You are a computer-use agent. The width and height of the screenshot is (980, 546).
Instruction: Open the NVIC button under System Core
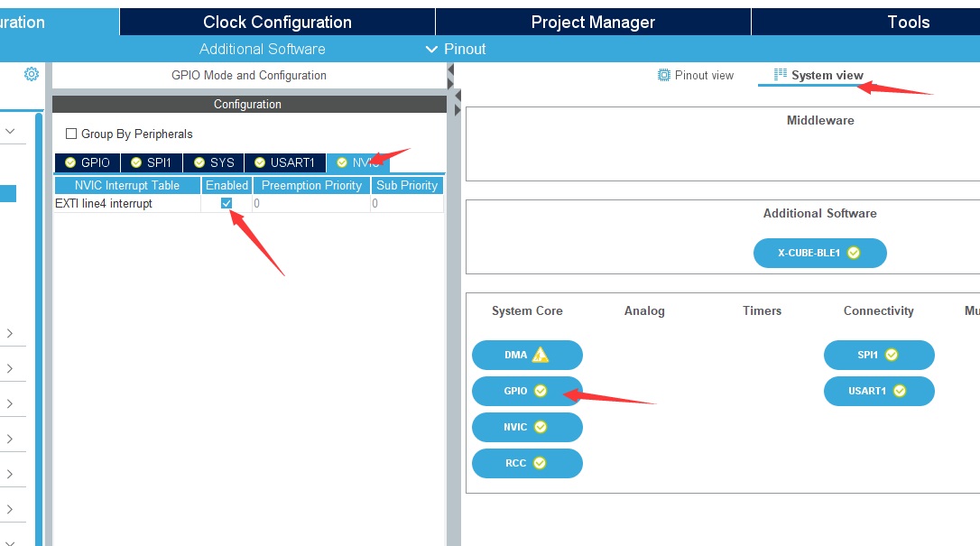point(527,427)
